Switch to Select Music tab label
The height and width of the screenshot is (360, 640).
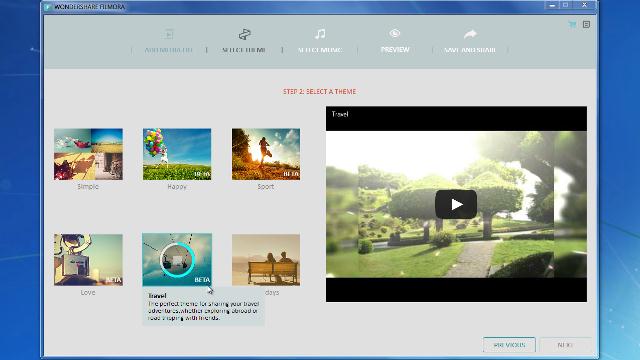pyautogui.click(x=320, y=50)
